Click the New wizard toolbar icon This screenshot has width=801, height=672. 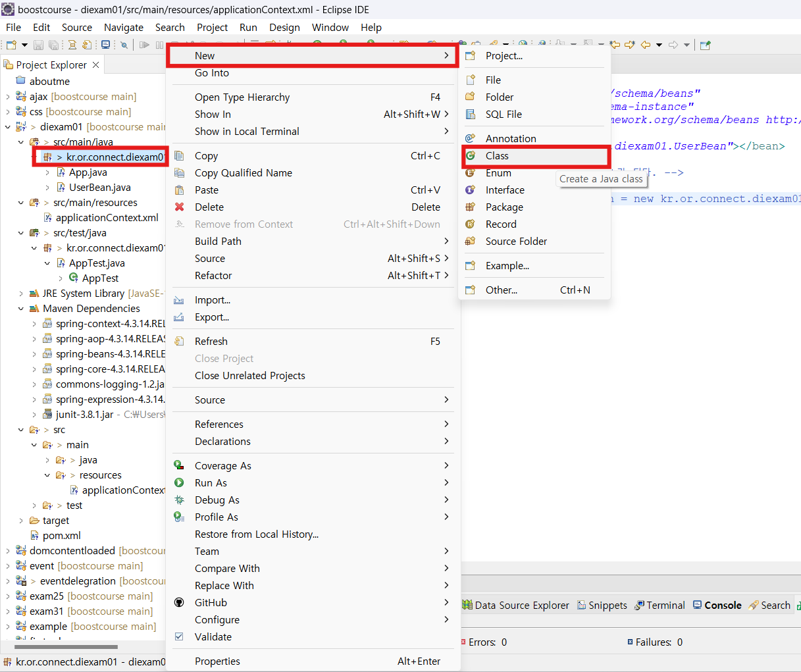point(11,45)
